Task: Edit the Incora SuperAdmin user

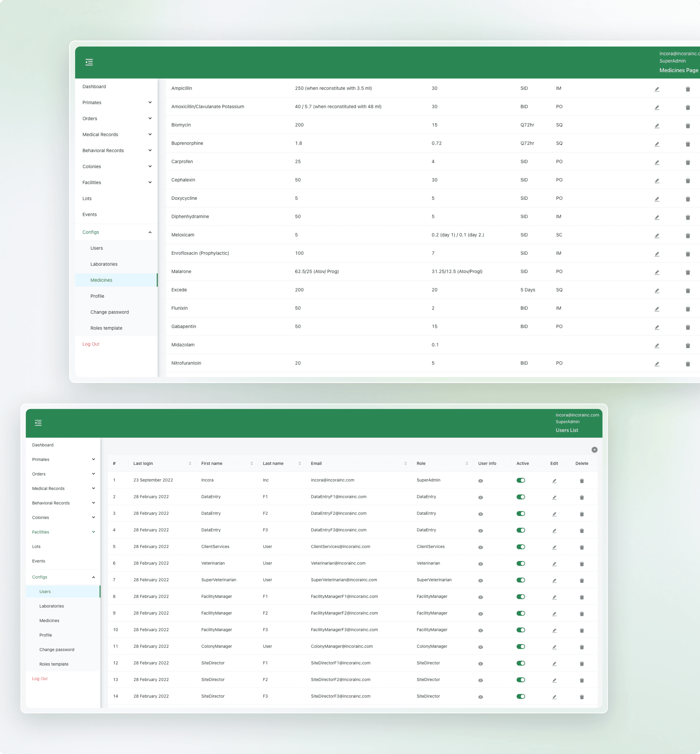Action: 554,481
